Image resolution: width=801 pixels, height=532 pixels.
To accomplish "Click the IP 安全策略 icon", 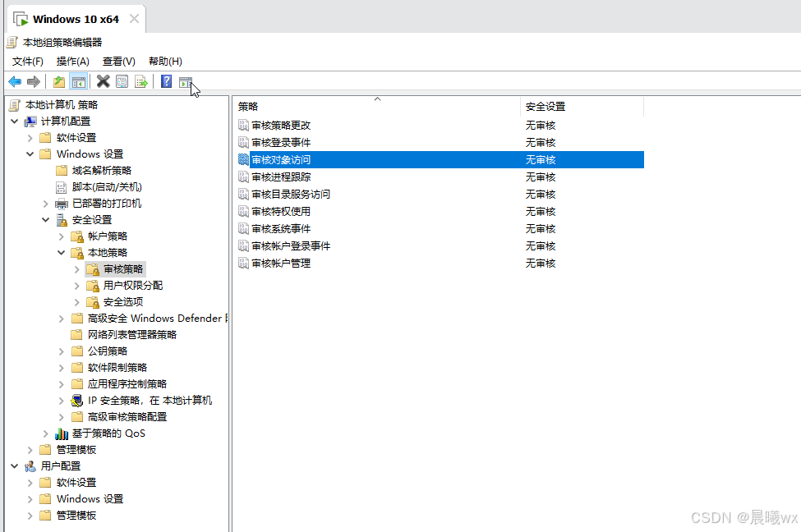I will pos(77,401).
